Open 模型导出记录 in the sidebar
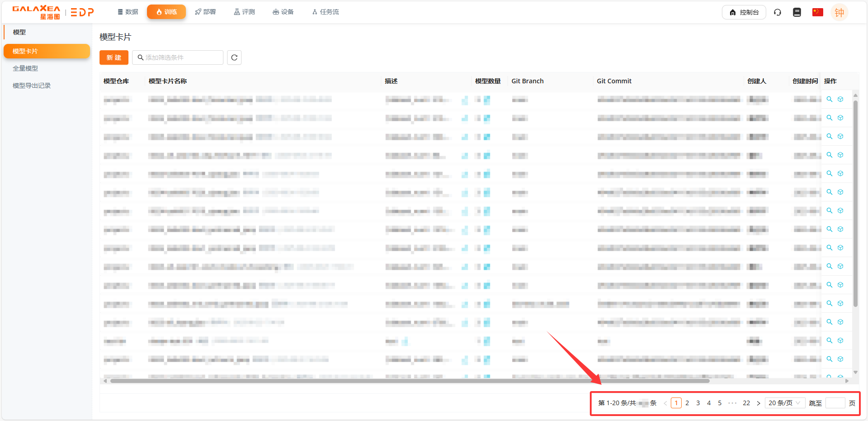868x421 pixels. pos(32,86)
